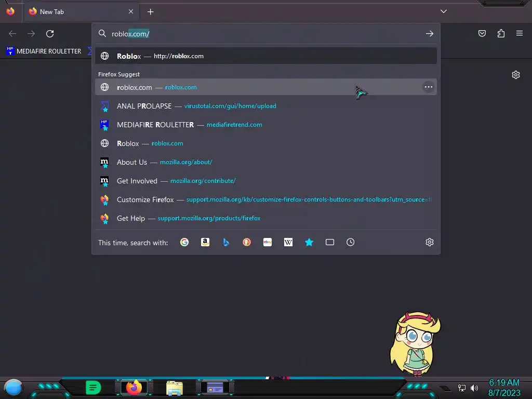Click the roblox.com/ address bar field
This screenshot has width=532, height=399.
266,34
